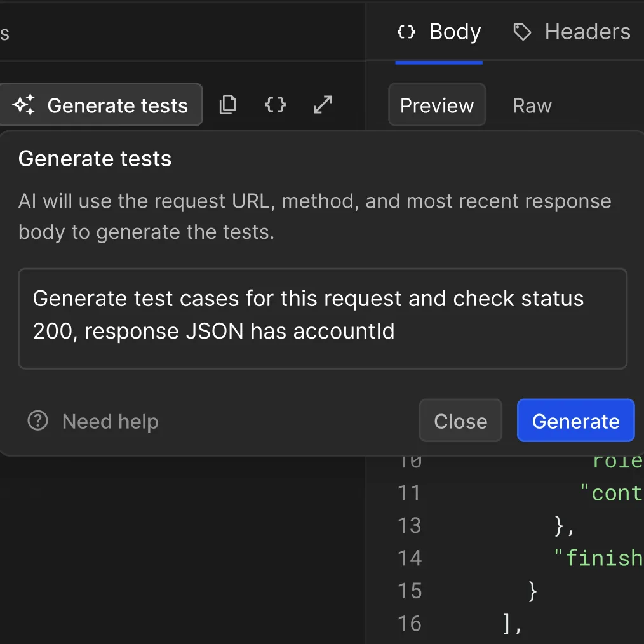Open the Preview response view
644x644 pixels.
pos(437,105)
